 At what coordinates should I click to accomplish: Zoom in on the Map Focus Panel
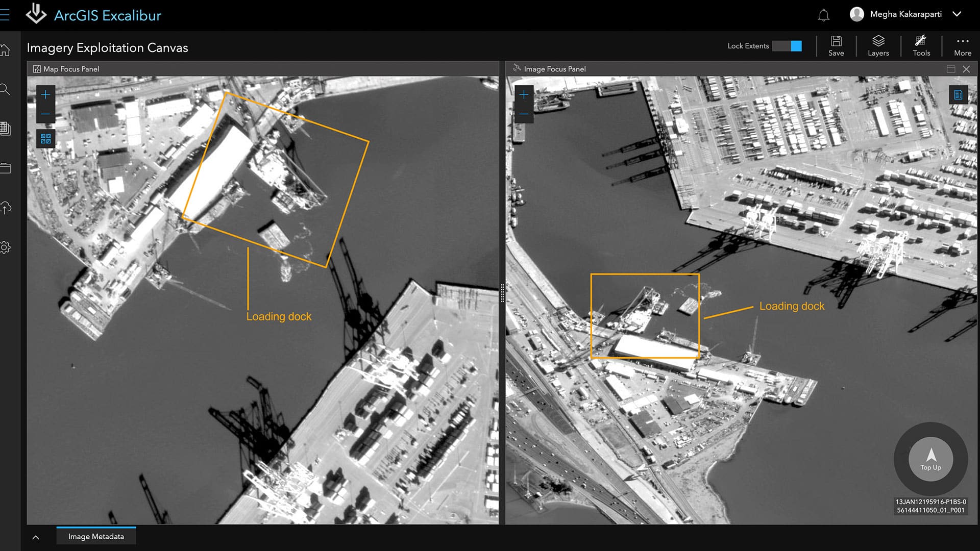click(45, 94)
